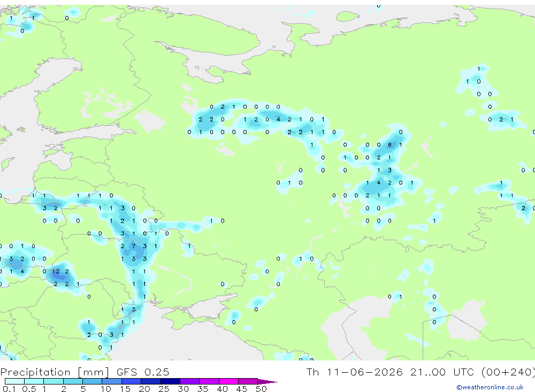
Task: Click the '0.5' legend scale label
Action: pos(29,389)
